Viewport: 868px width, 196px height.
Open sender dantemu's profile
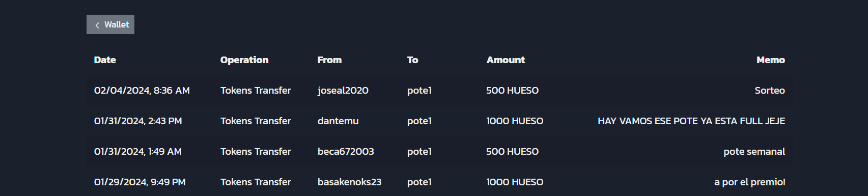338,121
